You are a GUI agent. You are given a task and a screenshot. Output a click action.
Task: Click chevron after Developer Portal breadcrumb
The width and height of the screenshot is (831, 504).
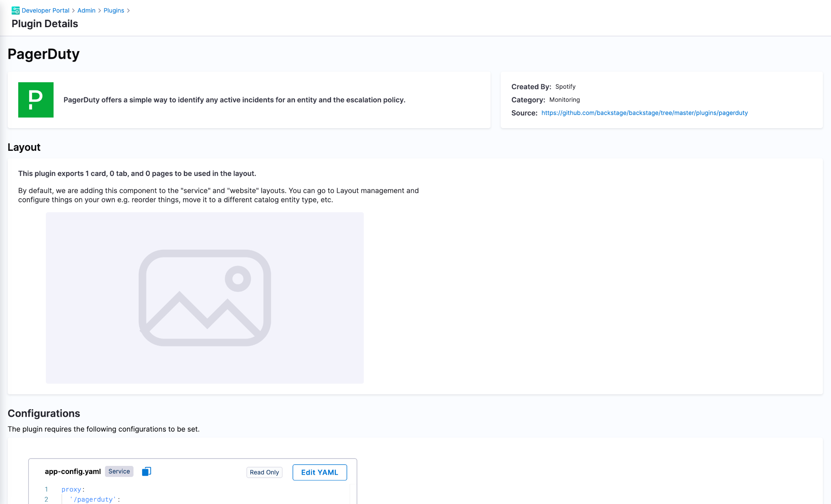[x=73, y=11]
